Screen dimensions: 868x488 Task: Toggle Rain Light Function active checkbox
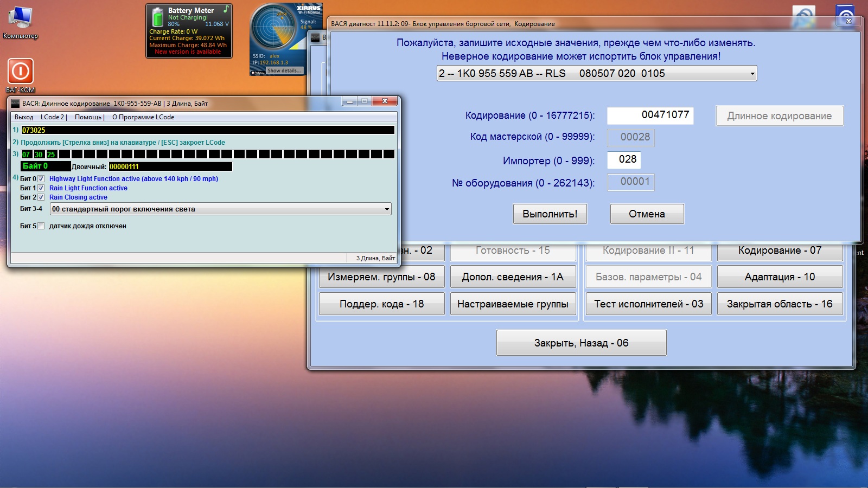tap(41, 188)
